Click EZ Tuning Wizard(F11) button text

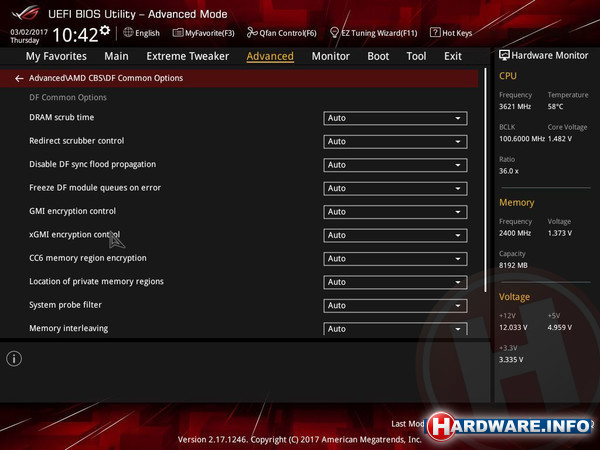tap(379, 33)
